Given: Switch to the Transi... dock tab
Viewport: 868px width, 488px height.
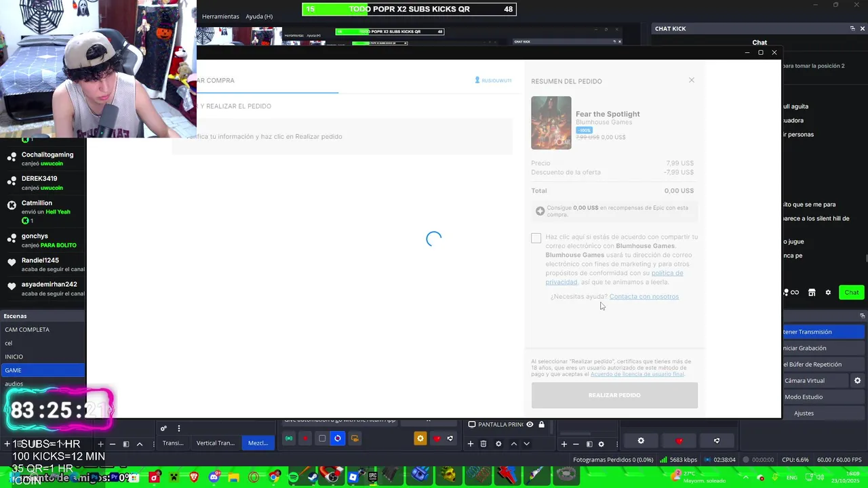Looking at the screenshot, I should point(173,443).
